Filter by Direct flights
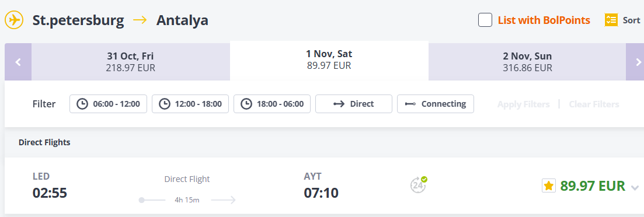 354,104
